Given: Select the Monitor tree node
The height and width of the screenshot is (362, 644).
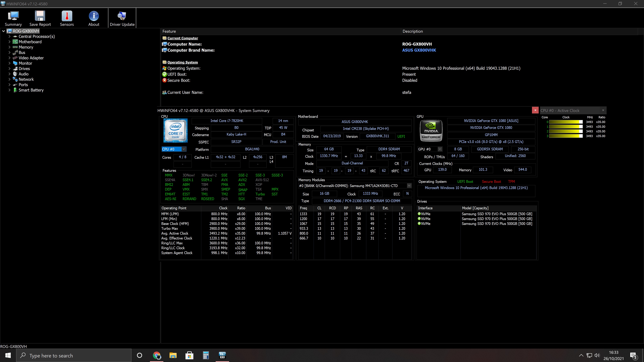Looking at the screenshot, I should point(25,63).
